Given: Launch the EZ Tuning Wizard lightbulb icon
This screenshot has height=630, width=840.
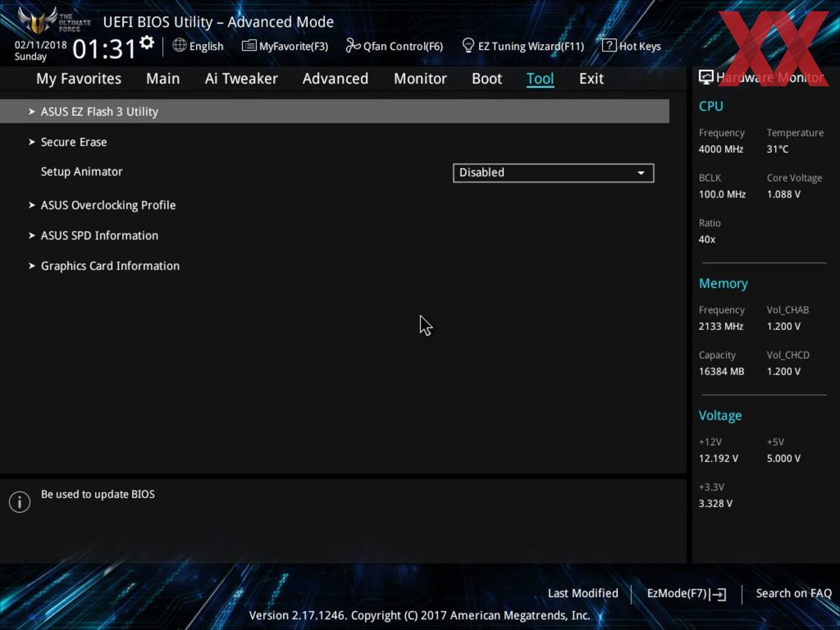Looking at the screenshot, I should point(468,45).
